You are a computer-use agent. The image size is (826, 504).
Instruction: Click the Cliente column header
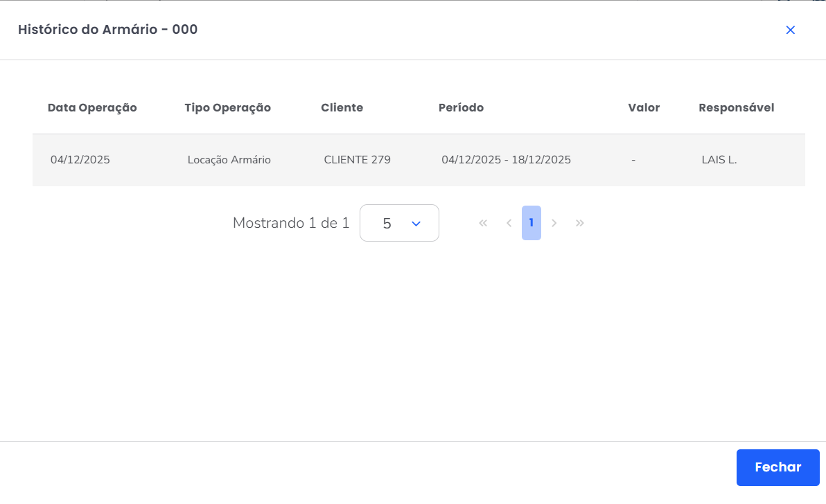[342, 108]
